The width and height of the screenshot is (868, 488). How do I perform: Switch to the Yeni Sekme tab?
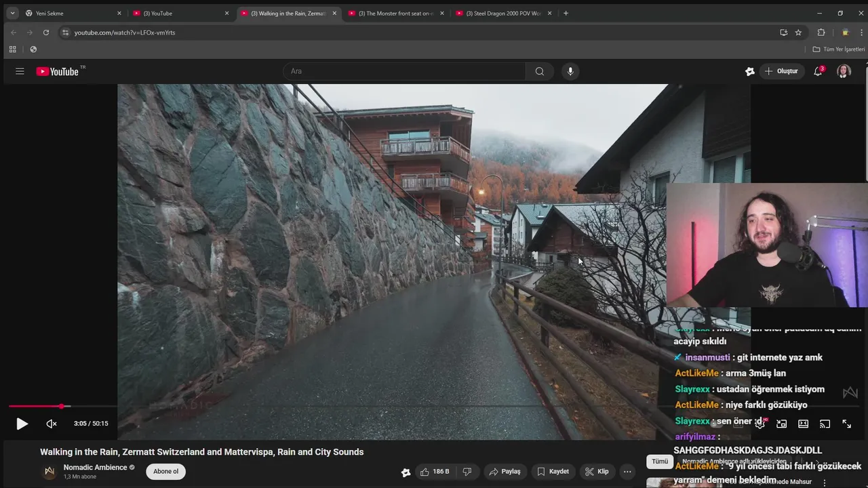pos(73,13)
